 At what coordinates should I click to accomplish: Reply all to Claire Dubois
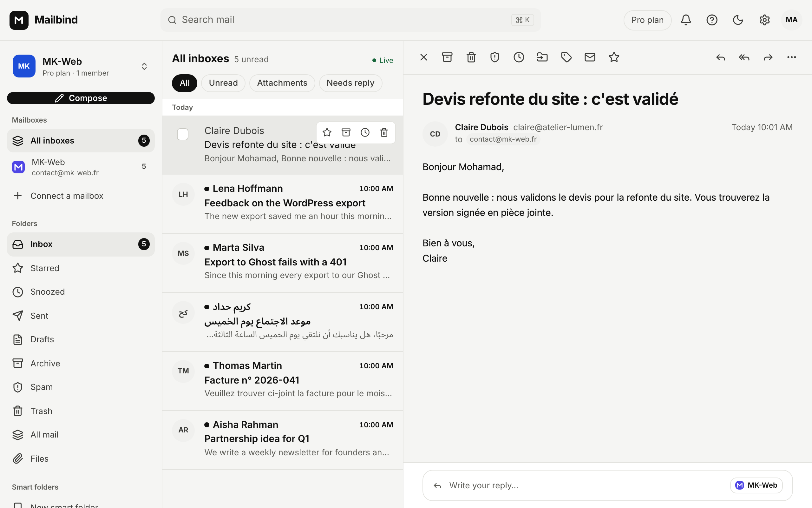pyautogui.click(x=744, y=57)
